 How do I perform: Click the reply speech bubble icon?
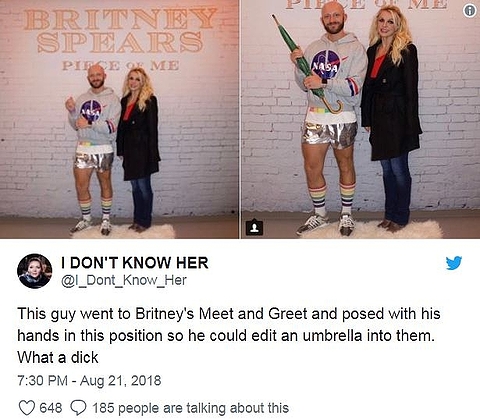tap(79, 408)
